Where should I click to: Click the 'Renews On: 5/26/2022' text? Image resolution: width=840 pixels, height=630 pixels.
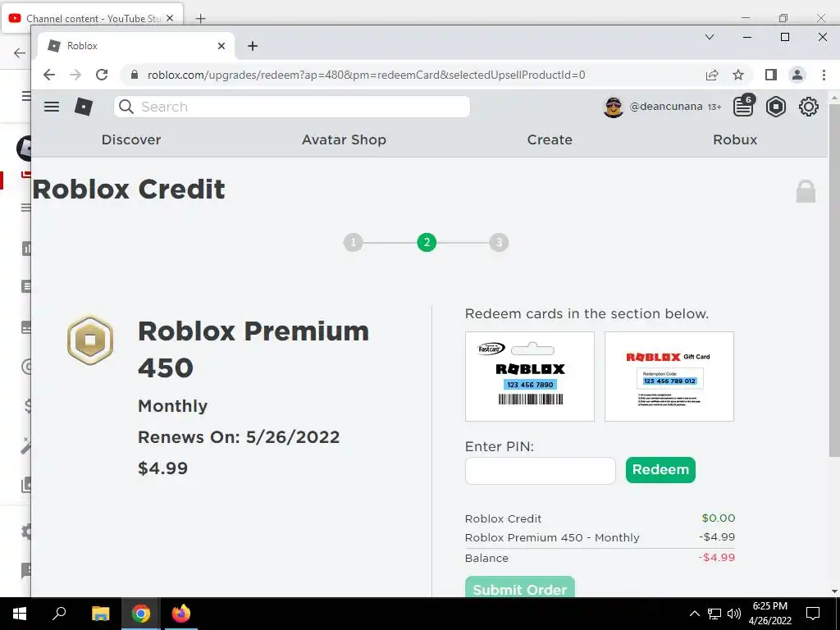[x=239, y=437]
